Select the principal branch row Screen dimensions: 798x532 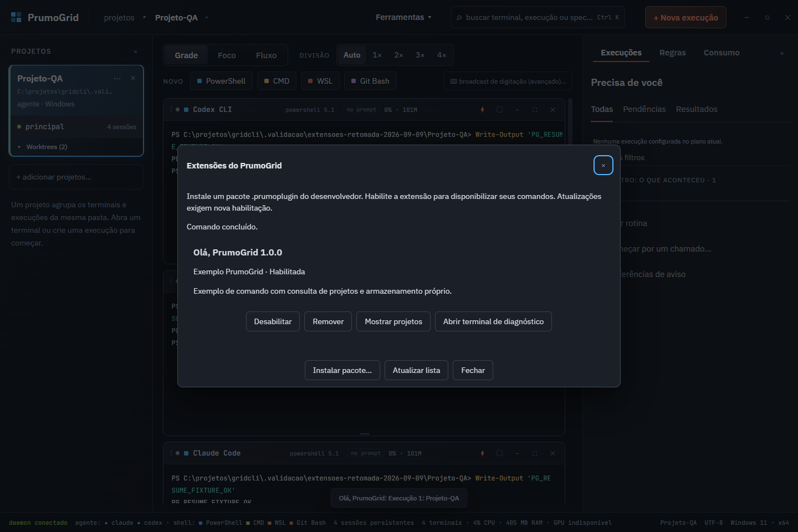[76, 127]
